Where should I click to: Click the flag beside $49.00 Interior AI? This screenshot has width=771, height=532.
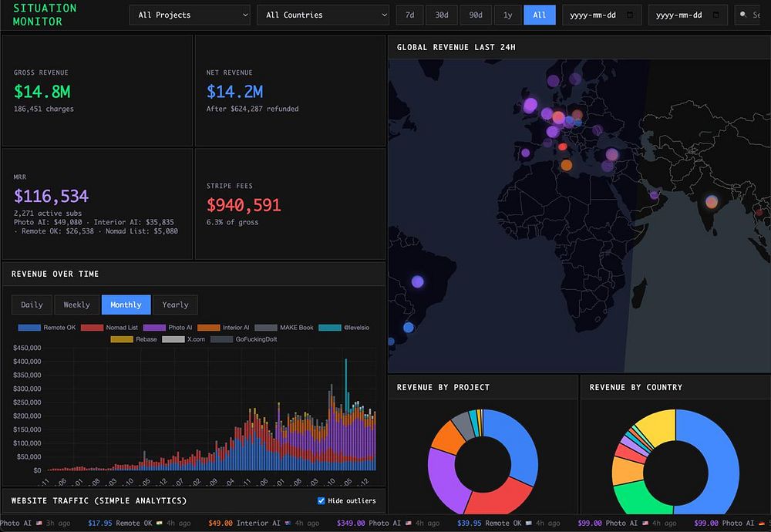click(x=288, y=524)
